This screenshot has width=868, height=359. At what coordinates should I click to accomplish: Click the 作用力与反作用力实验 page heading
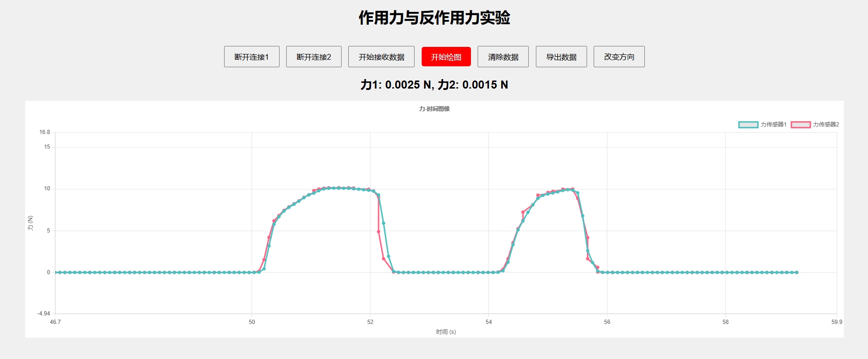[x=434, y=18]
